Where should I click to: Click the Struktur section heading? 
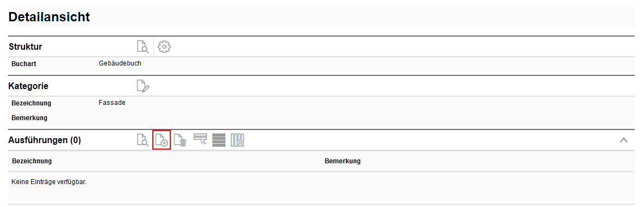(25, 47)
